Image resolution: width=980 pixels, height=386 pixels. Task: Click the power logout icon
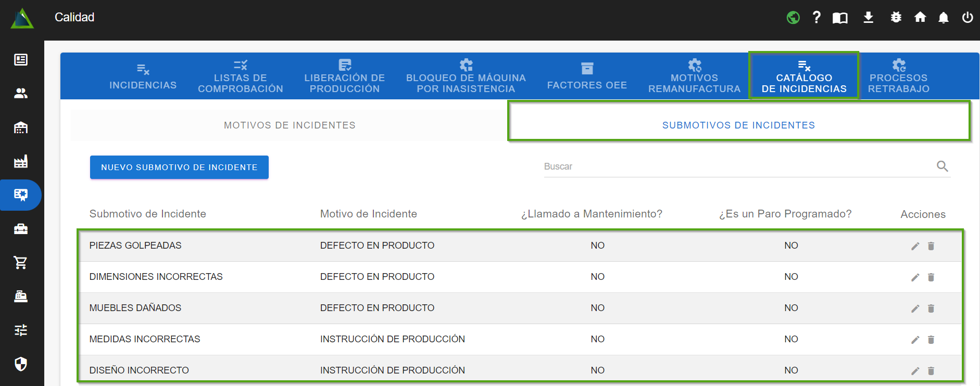point(968,18)
